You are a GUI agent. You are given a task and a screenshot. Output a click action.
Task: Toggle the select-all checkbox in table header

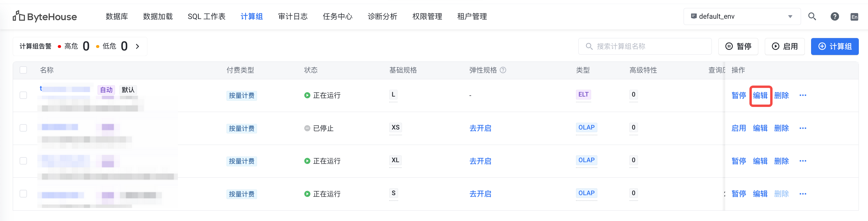23,70
